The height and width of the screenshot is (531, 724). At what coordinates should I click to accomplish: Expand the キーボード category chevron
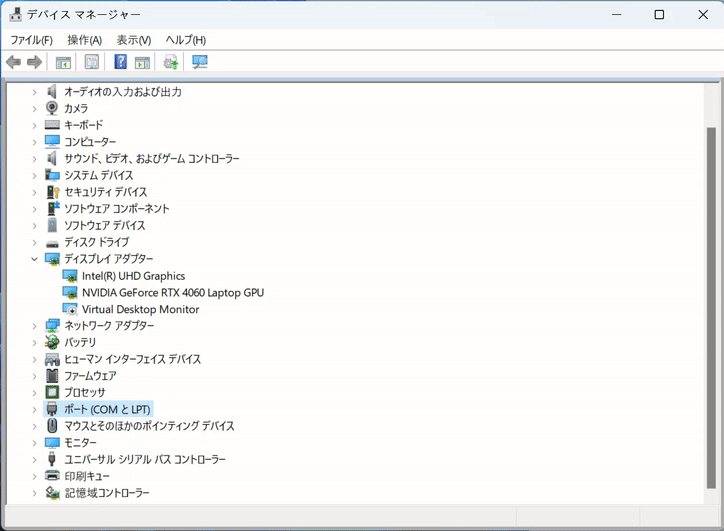click(x=34, y=125)
